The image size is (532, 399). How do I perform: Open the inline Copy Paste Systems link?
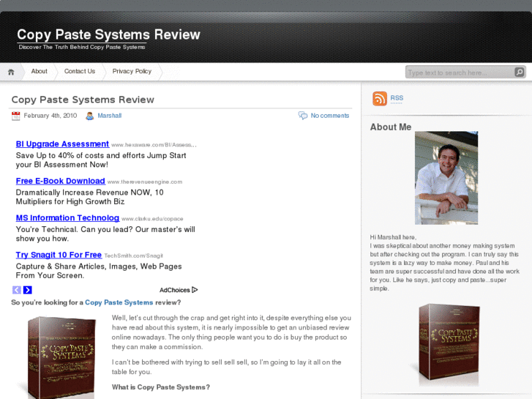pos(119,302)
